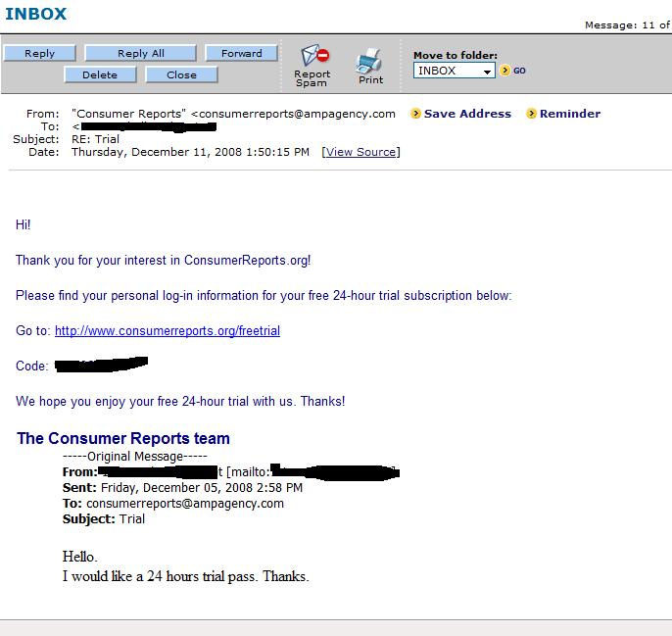
Task: Click the arrow icon before Save Address
Action: point(415,114)
